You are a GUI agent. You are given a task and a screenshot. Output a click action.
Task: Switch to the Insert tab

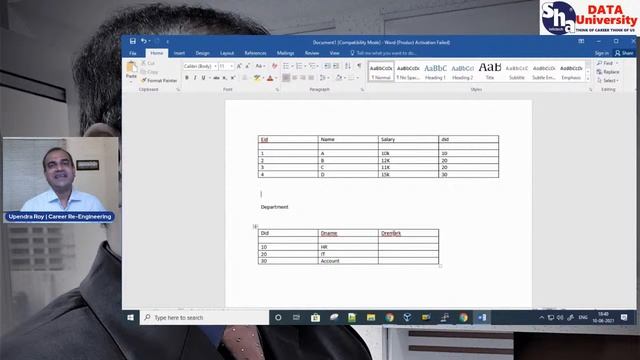click(179, 53)
